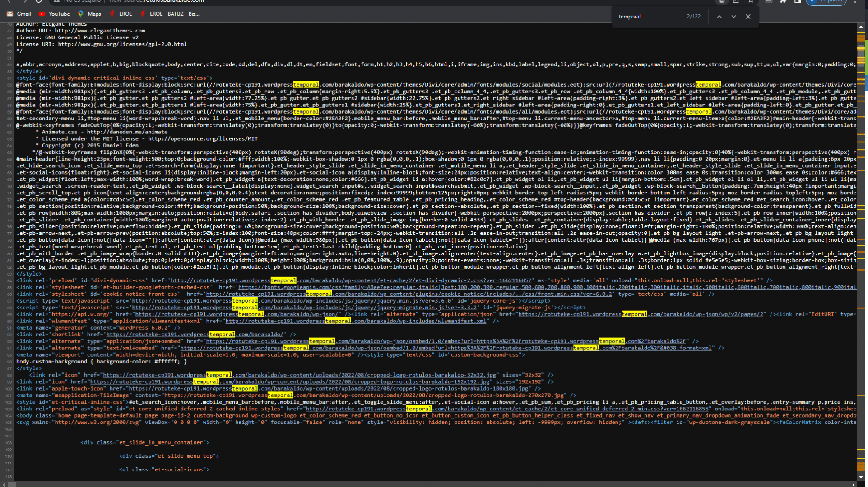Click the body.custom-background CSS rule line
The width and height of the screenshot is (868, 487).
point(102,362)
